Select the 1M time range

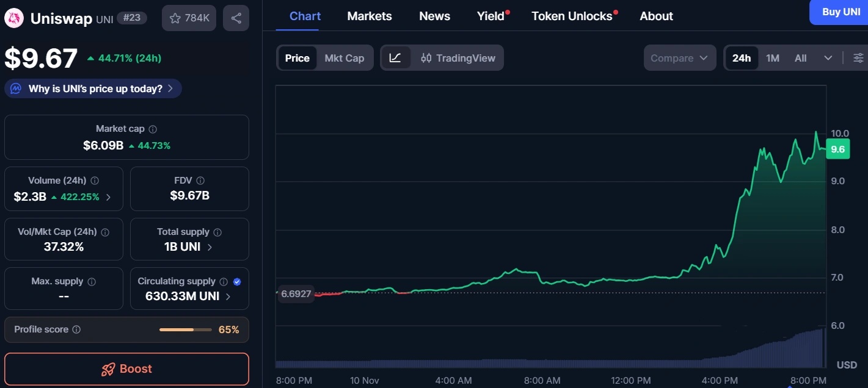pyautogui.click(x=773, y=58)
